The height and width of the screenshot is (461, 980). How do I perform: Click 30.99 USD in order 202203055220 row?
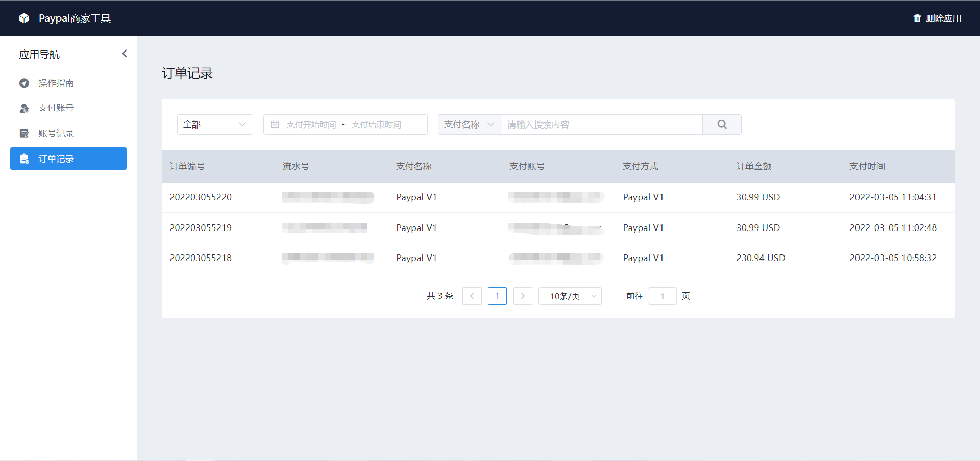coord(758,197)
